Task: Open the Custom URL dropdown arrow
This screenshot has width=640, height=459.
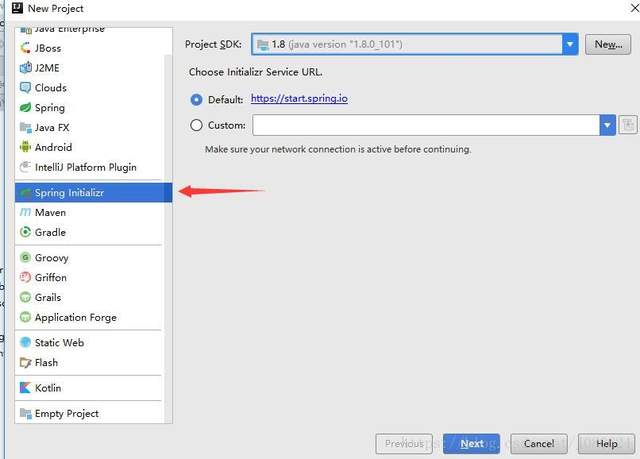Action: pyautogui.click(x=607, y=125)
